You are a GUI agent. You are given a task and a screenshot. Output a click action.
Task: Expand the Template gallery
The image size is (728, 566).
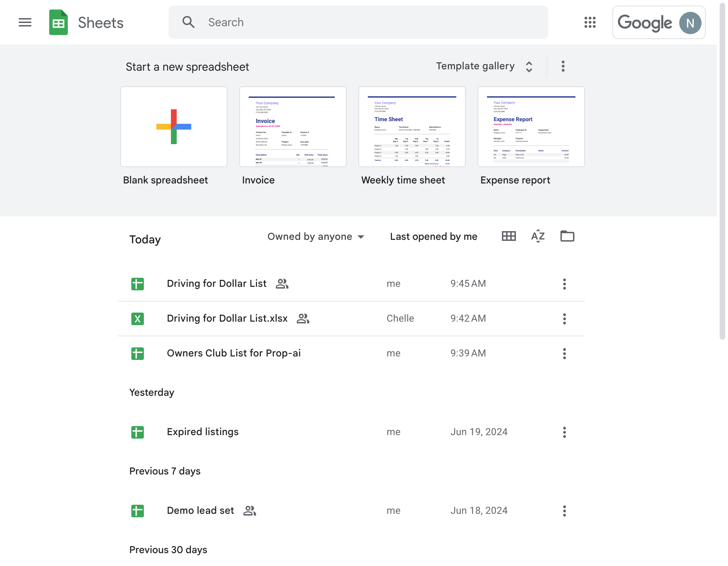484,66
